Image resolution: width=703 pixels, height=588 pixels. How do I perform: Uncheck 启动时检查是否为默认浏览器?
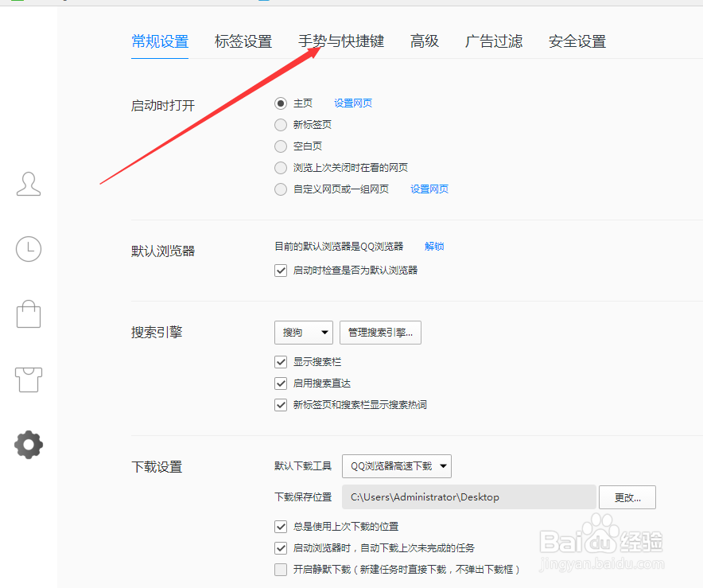pos(281,270)
